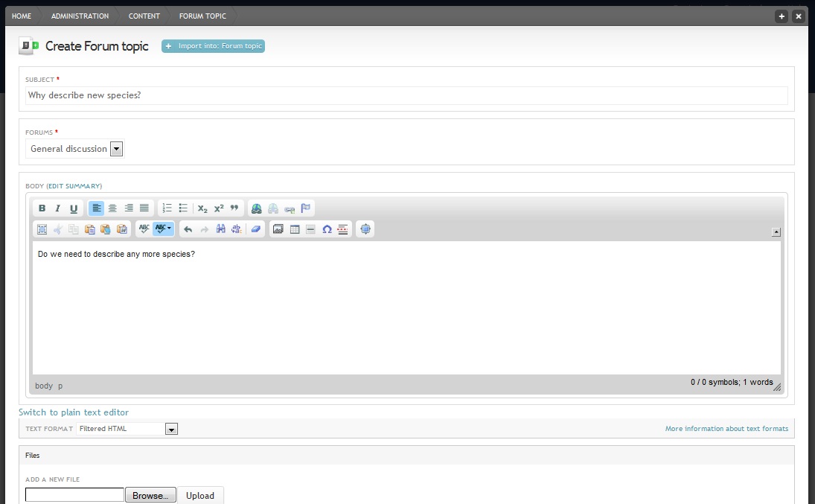Insert a special character (omega)
Image resolution: width=815 pixels, height=504 pixels.
point(327,229)
